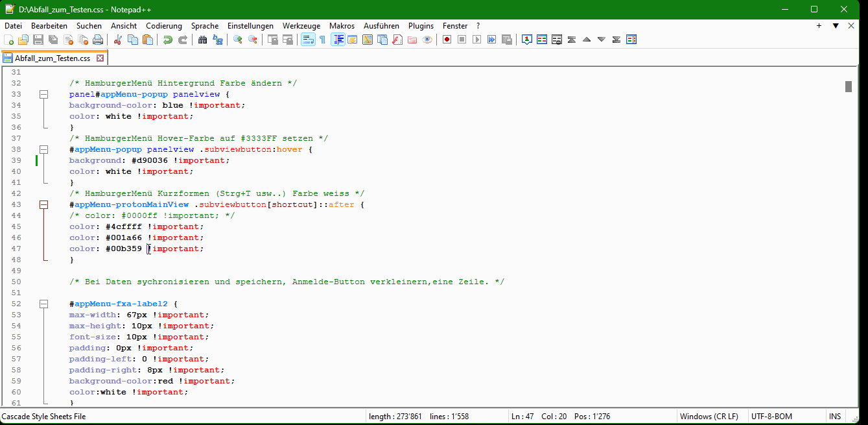The image size is (868, 425).
Task: Open Find with the binoculars icon
Action: pyautogui.click(x=202, y=40)
